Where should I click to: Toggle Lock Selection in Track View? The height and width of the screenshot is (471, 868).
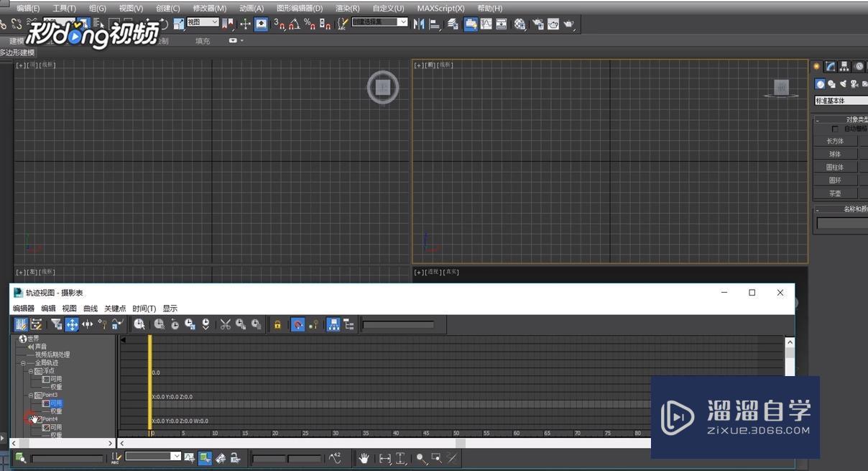pos(277,325)
